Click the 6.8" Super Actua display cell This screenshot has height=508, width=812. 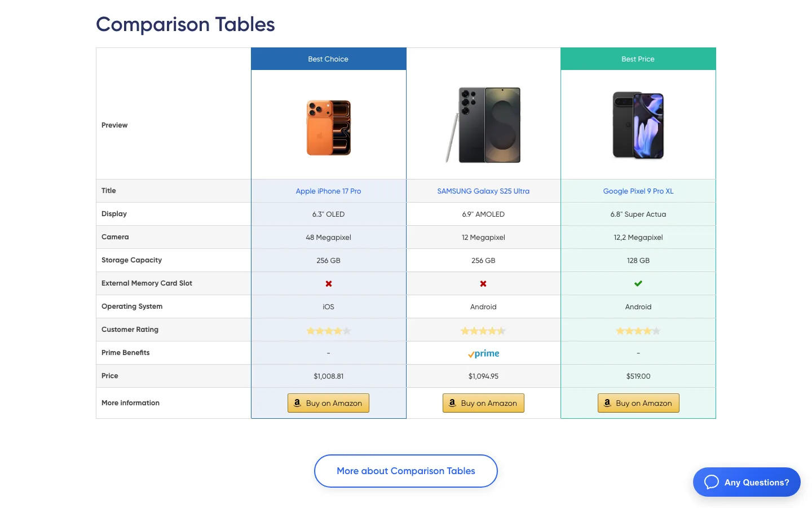(x=638, y=214)
